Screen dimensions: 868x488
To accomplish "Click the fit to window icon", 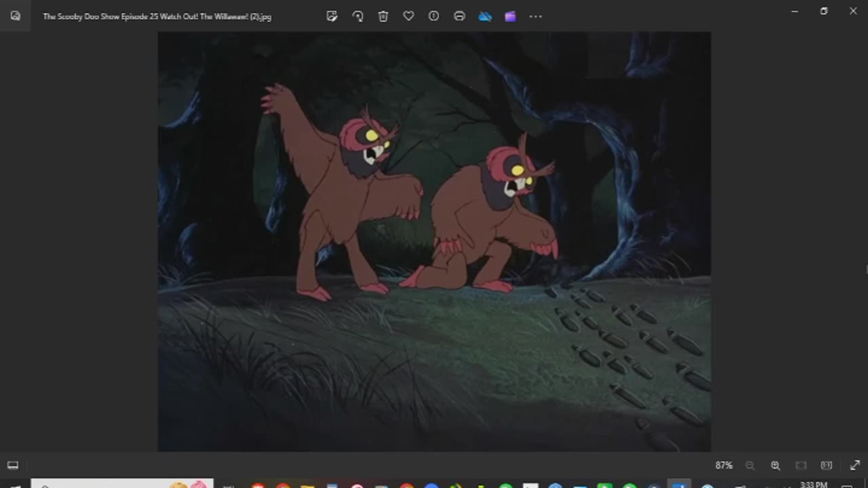I will (x=801, y=466).
